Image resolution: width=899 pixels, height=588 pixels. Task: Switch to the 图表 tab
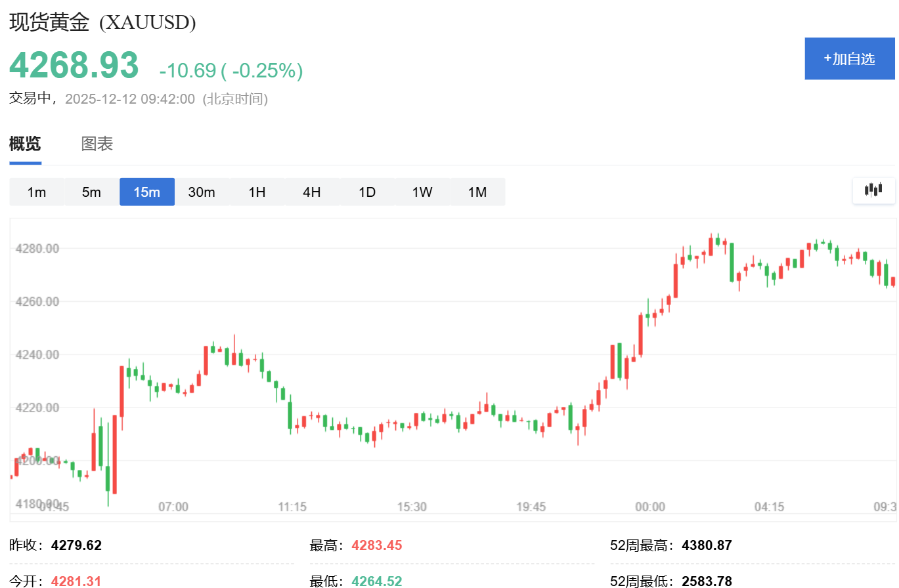click(x=97, y=143)
